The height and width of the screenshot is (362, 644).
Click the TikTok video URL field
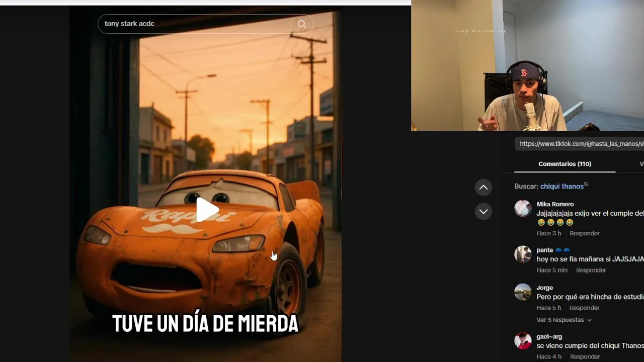580,144
